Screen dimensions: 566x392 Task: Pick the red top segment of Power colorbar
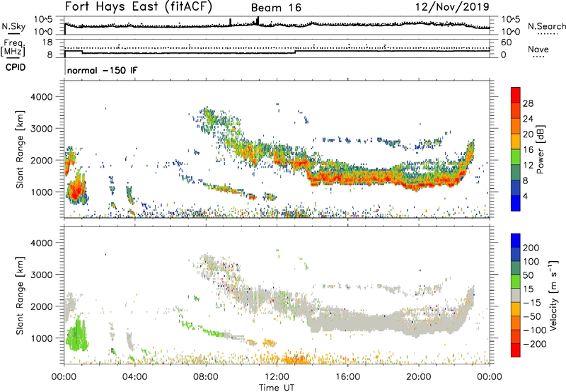pyautogui.click(x=516, y=95)
